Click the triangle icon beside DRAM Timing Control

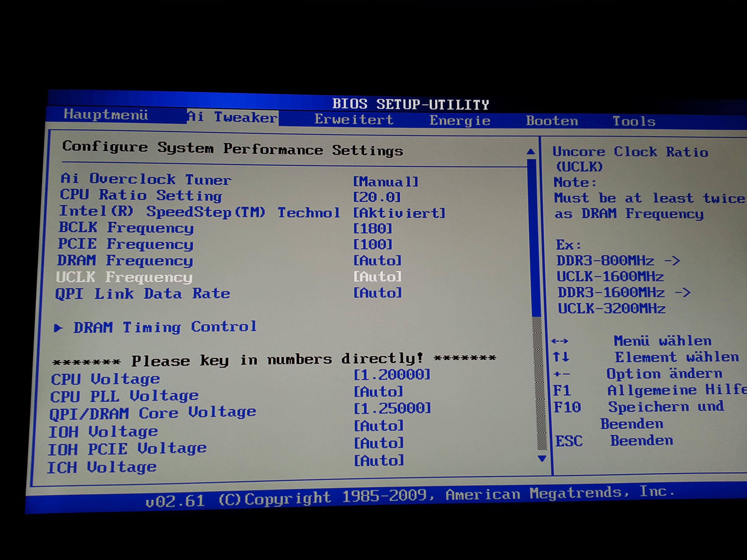pyautogui.click(x=58, y=328)
